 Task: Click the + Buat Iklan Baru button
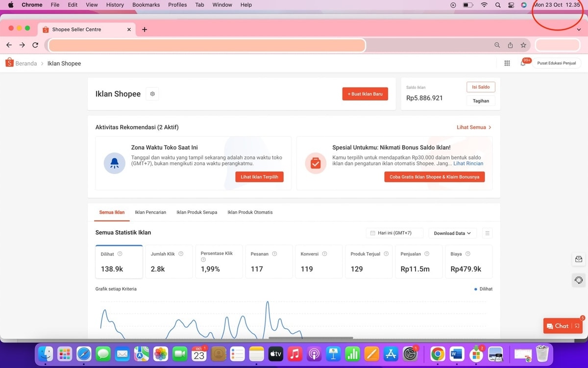pos(365,94)
